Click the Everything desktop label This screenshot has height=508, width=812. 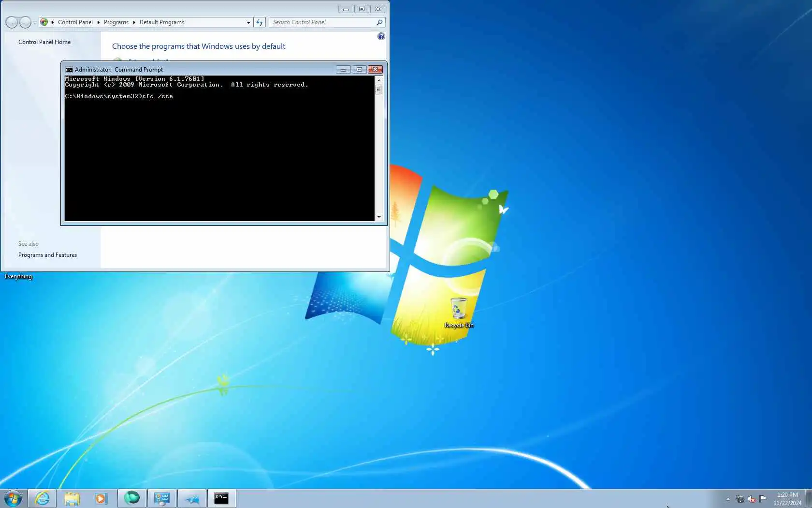click(x=18, y=277)
